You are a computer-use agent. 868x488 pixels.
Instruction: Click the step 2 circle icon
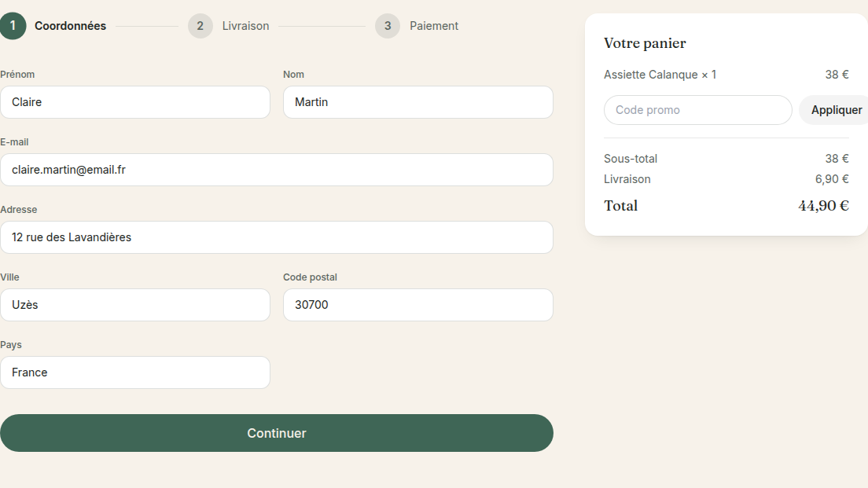200,26
